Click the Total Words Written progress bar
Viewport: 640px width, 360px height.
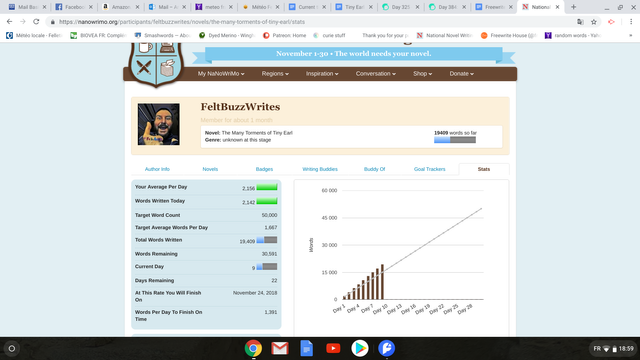point(267,240)
